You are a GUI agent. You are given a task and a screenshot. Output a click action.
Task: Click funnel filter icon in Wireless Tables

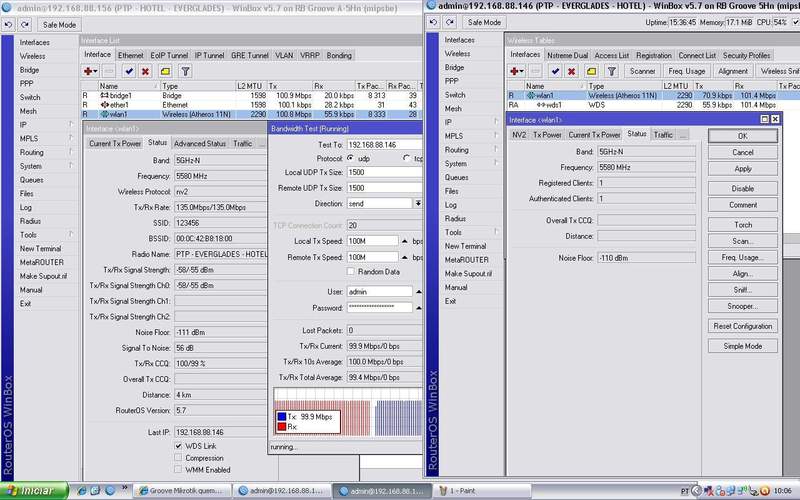[x=612, y=71]
